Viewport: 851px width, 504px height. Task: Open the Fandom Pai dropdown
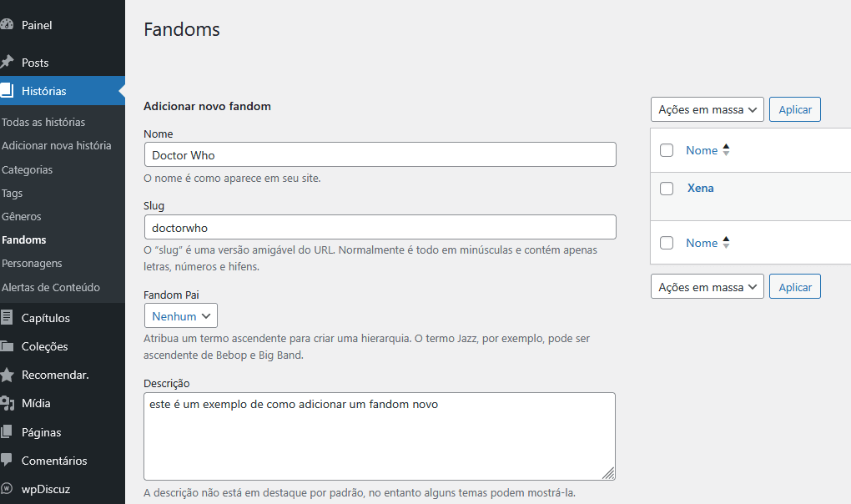[x=181, y=315]
